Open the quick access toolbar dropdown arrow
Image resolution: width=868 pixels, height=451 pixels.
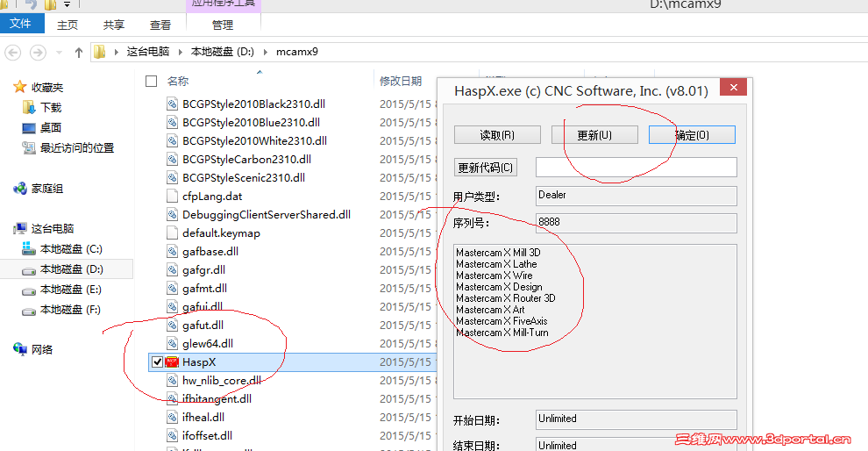pos(67,4)
